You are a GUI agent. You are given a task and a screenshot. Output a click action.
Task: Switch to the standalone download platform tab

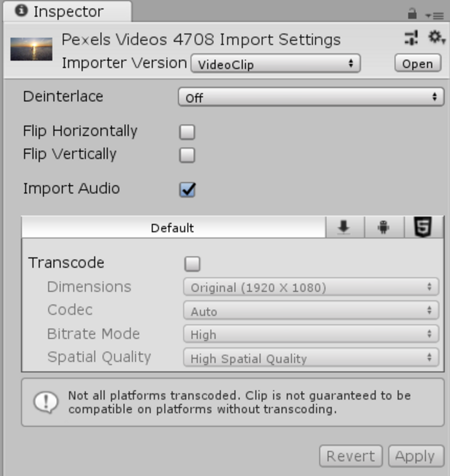344,228
